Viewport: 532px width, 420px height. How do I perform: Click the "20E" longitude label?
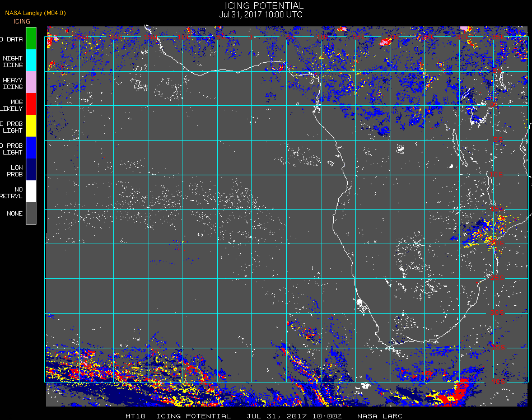[x=393, y=36]
